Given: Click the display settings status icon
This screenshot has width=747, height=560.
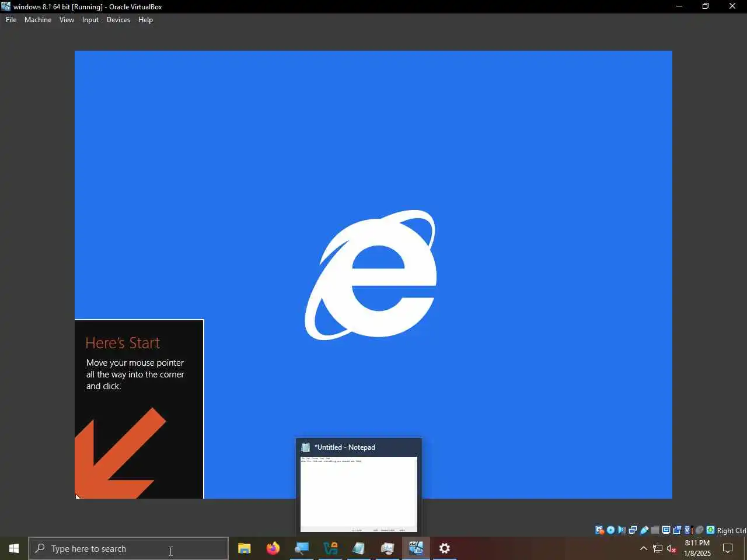Looking at the screenshot, I should click(x=666, y=530).
